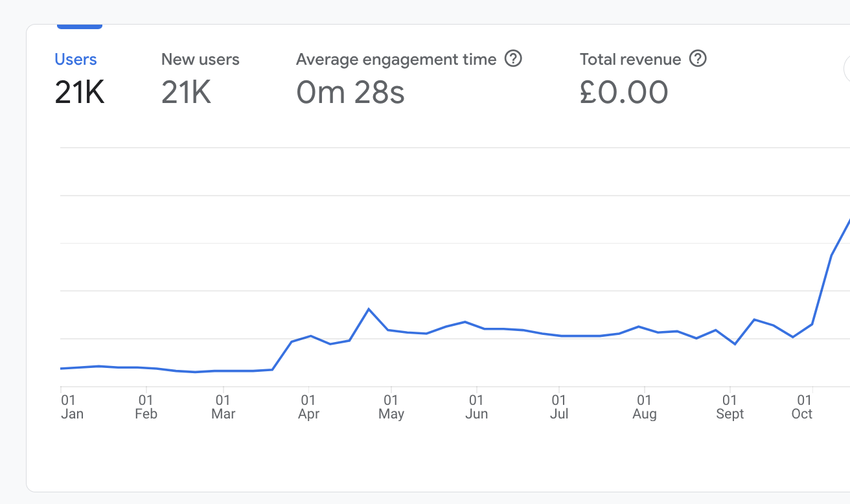The image size is (850, 504).
Task: Click the 01 May axis label
Action: [x=391, y=407]
